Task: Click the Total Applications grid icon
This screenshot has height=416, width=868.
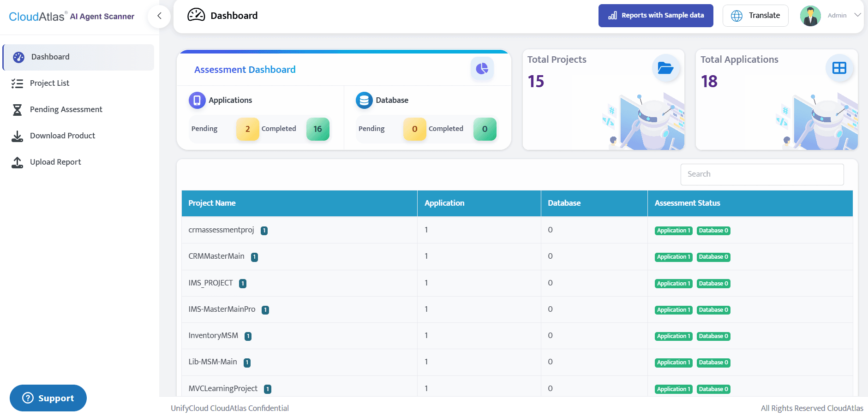Action: tap(839, 68)
